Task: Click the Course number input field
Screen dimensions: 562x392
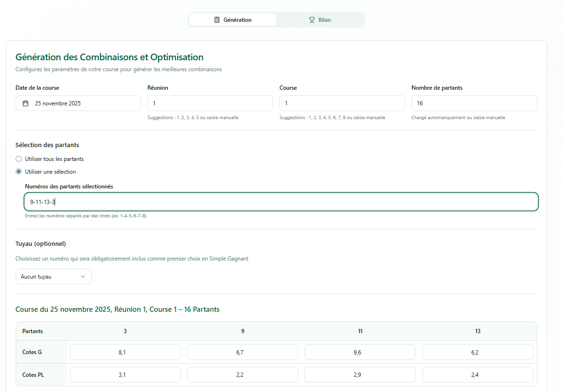Action: pos(342,103)
